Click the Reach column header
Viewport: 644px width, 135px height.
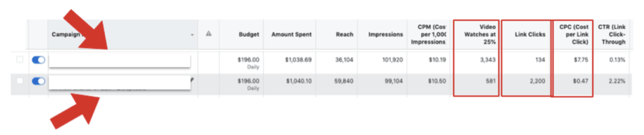pyautogui.click(x=344, y=34)
